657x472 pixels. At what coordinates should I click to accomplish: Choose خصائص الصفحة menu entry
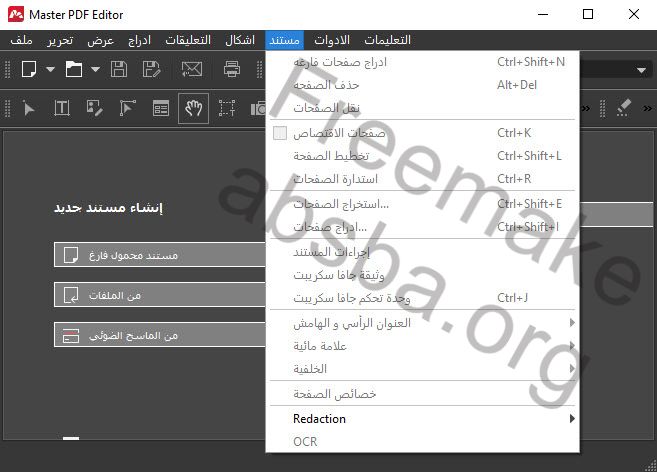(422, 394)
